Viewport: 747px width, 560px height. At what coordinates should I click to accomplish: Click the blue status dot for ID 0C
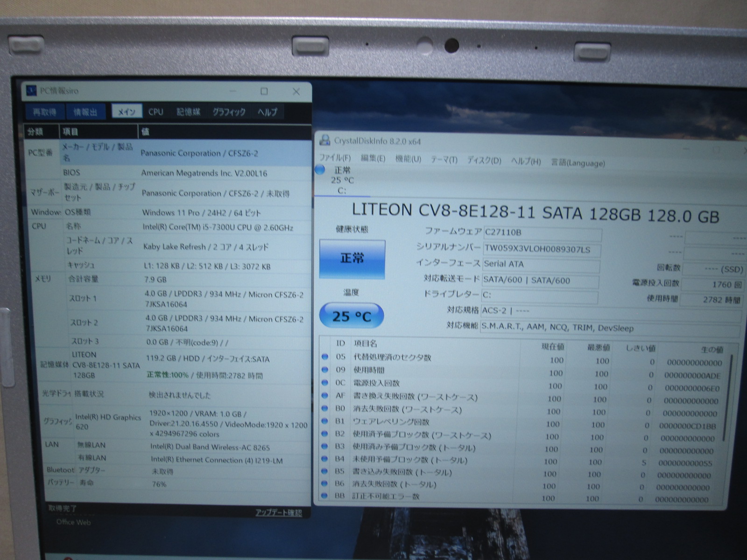325,383
